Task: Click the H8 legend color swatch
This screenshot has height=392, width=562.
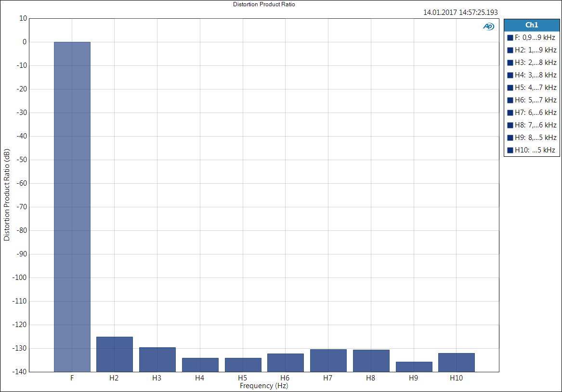Action: coord(510,126)
